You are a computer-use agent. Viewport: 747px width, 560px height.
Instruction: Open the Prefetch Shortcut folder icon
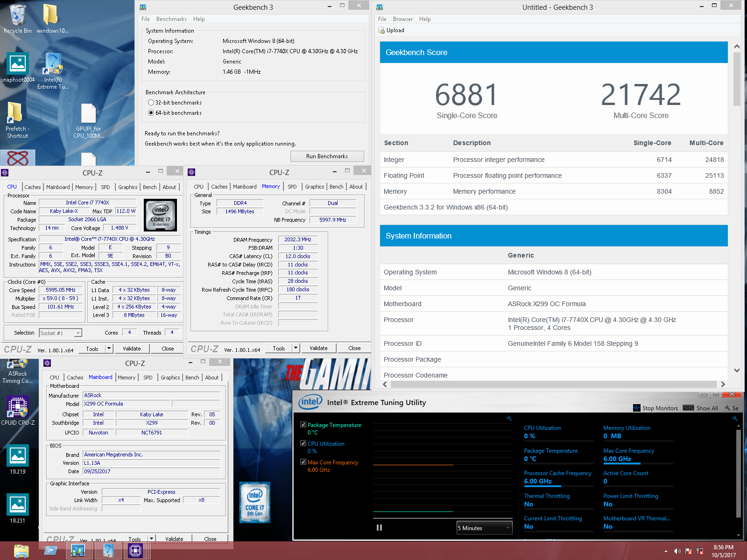(x=17, y=120)
